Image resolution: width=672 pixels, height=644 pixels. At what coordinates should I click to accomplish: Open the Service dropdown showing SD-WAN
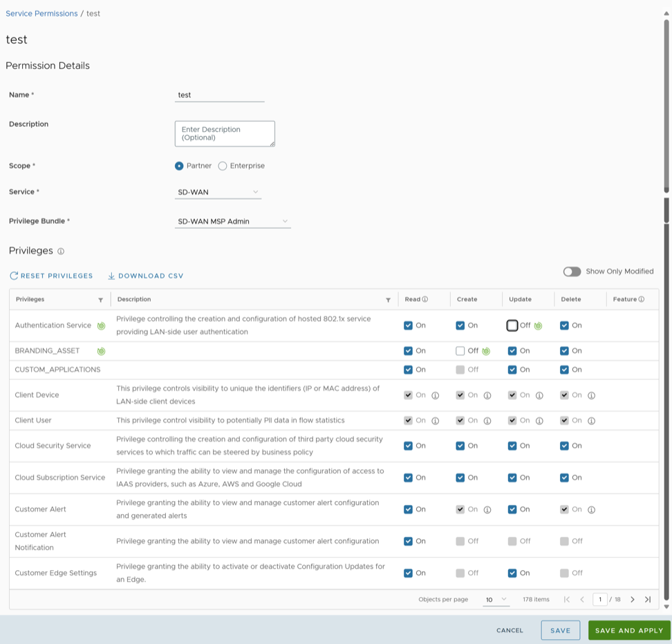(218, 192)
